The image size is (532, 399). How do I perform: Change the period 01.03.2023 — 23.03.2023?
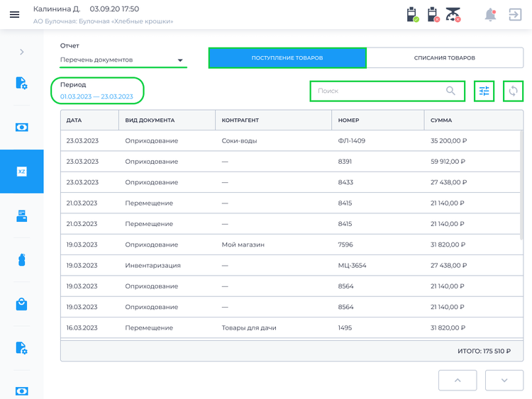(96, 96)
